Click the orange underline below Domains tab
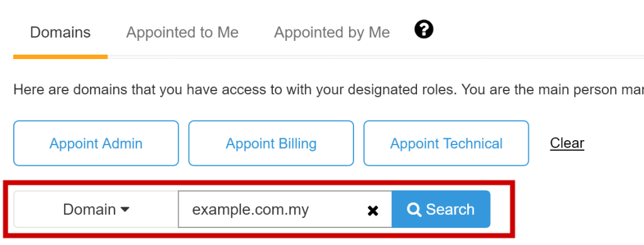Viewport: 644px width, 245px height. 60,57
